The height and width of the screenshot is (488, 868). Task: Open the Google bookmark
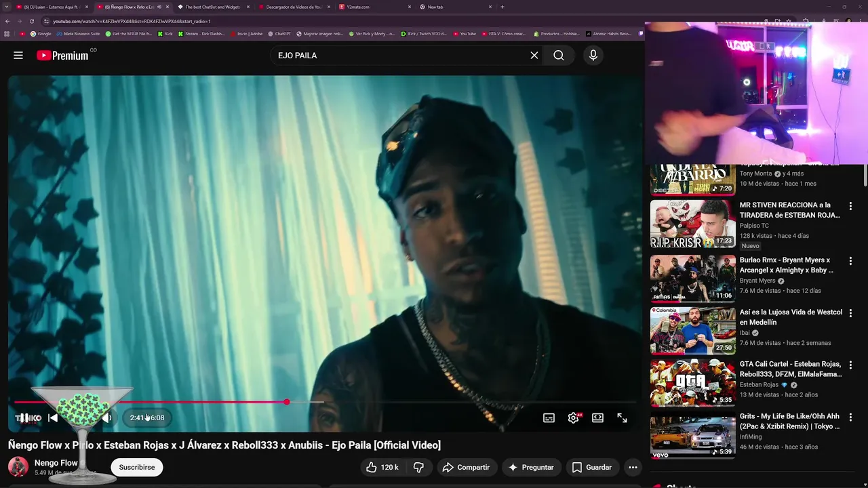pos(41,34)
